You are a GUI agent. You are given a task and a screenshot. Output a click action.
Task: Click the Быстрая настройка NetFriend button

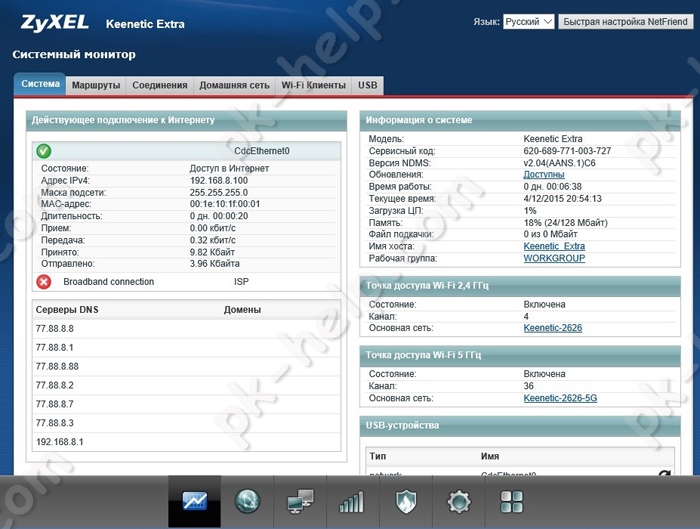tap(625, 21)
